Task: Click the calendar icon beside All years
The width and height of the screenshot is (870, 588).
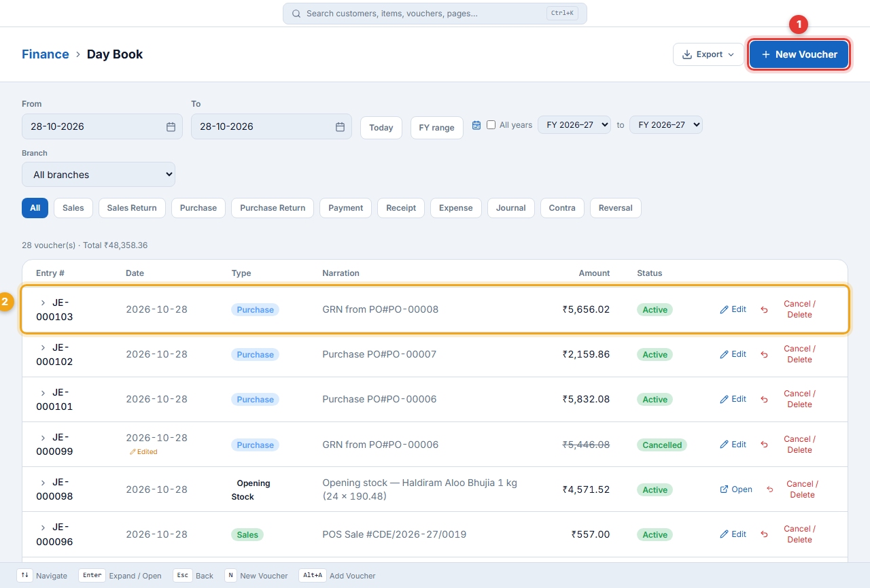Action: (x=476, y=125)
